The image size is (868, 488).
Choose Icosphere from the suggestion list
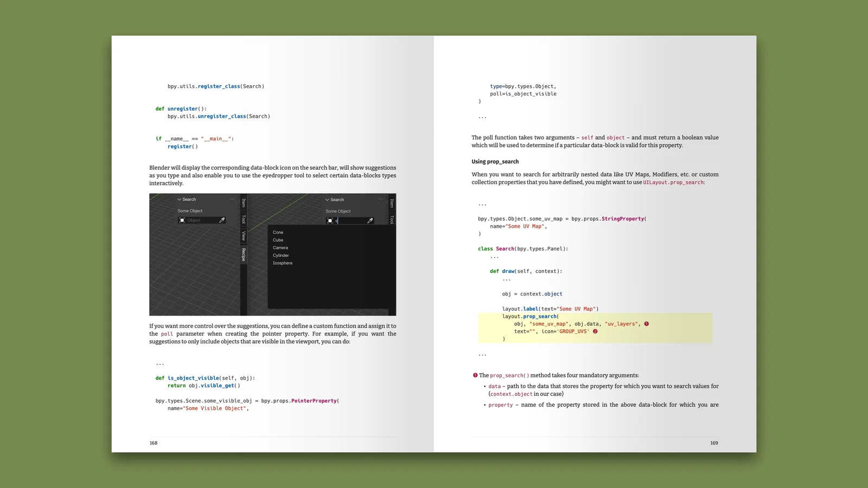[x=282, y=263]
